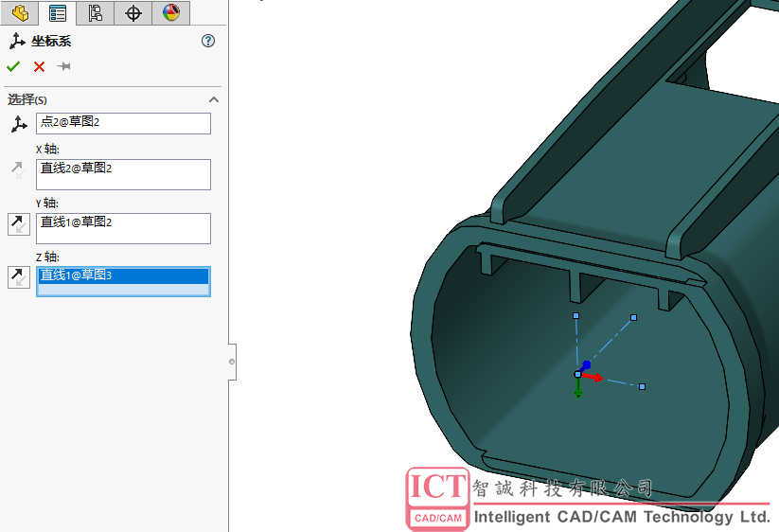Image resolution: width=779 pixels, height=532 pixels.
Task: Select the sketch endpoint at the upper right diagonal line
Action: 633,317
